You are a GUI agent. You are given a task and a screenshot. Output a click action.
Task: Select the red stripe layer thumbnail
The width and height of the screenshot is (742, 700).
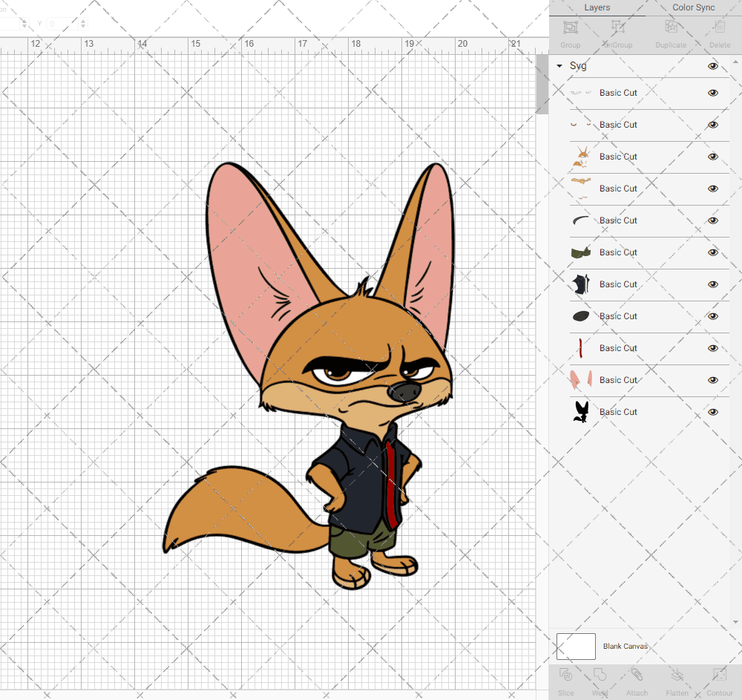click(x=581, y=348)
